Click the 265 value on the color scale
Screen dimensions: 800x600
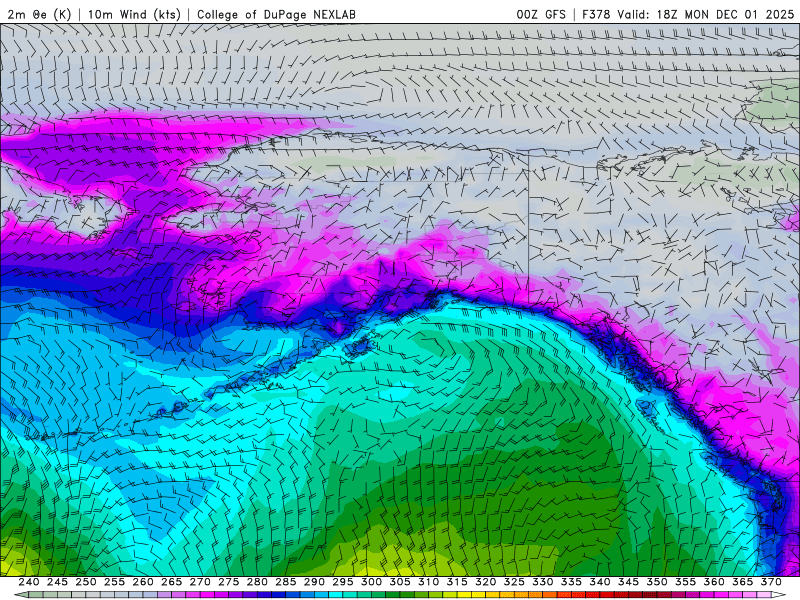point(171,582)
